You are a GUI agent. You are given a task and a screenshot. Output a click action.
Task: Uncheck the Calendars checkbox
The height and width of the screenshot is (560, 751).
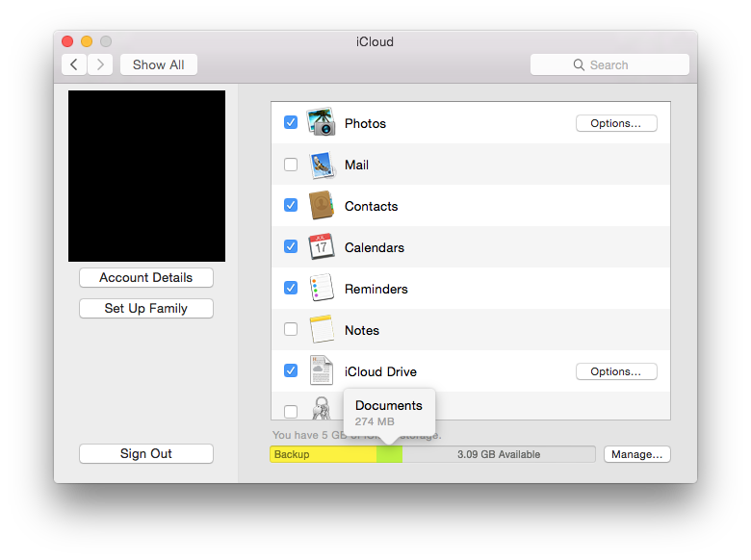point(291,246)
